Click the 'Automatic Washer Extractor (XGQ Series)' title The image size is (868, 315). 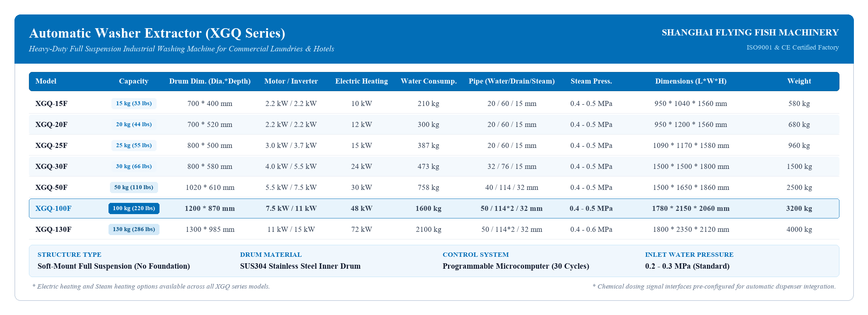tap(157, 33)
